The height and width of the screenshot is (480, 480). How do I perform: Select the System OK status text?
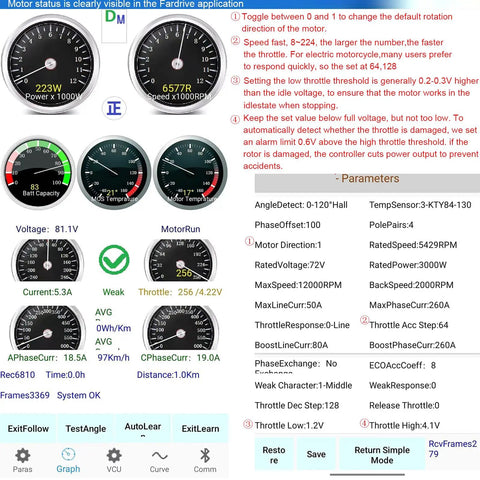tap(79, 395)
